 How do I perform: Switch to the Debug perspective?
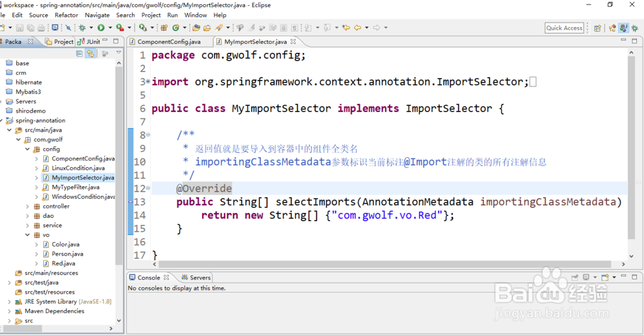pos(635,28)
